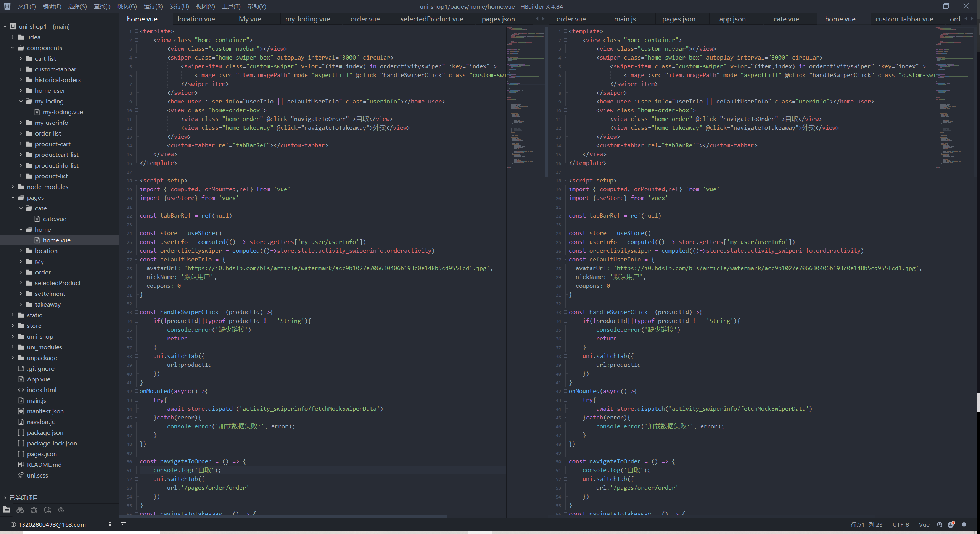The width and height of the screenshot is (980, 534).
Task: Fold handleSwiperClick function in left editor
Action: pos(136,312)
